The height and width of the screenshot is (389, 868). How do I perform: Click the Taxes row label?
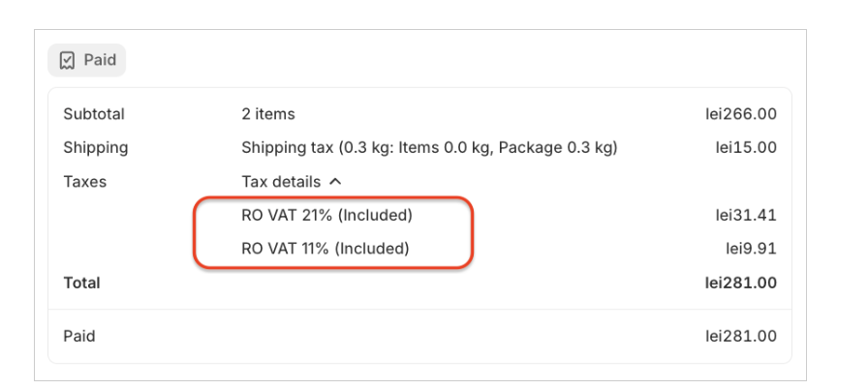[x=85, y=181]
